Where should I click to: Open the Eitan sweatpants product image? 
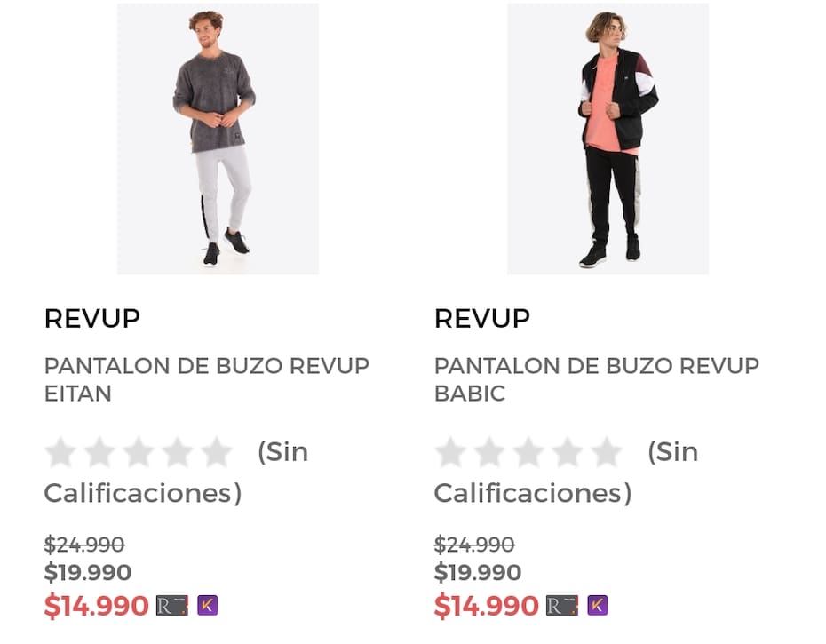pyautogui.click(x=218, y=139)
